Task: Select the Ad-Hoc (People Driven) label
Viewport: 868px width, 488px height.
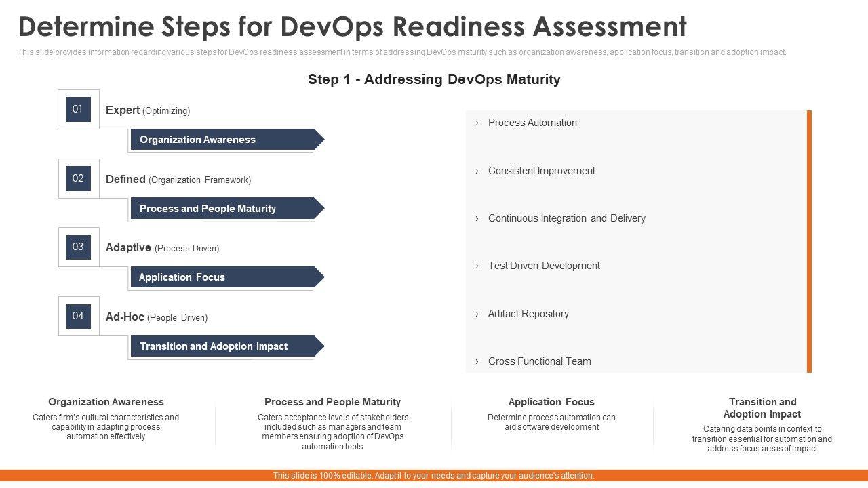Action: tap(157, 317)
